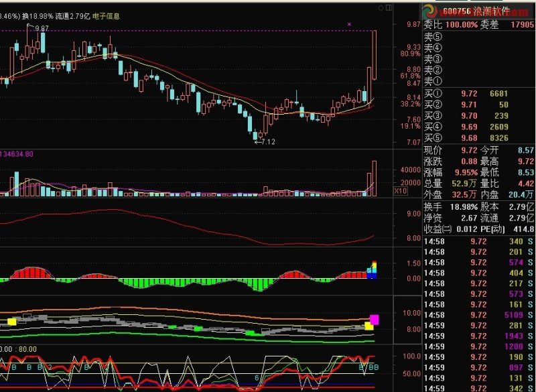536x392 pixels.
Task: Click the 38.2% retracement level on the price axis
Action: pos(410,104)
